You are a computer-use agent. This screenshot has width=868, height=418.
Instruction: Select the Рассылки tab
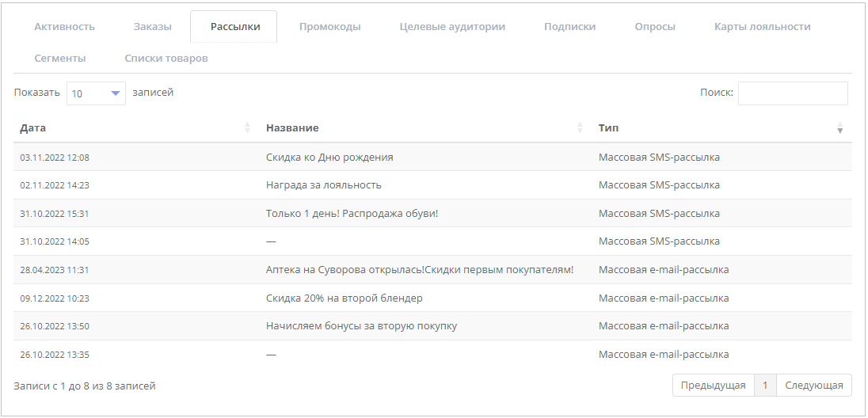pyautogui.click(x=234, y=27)
